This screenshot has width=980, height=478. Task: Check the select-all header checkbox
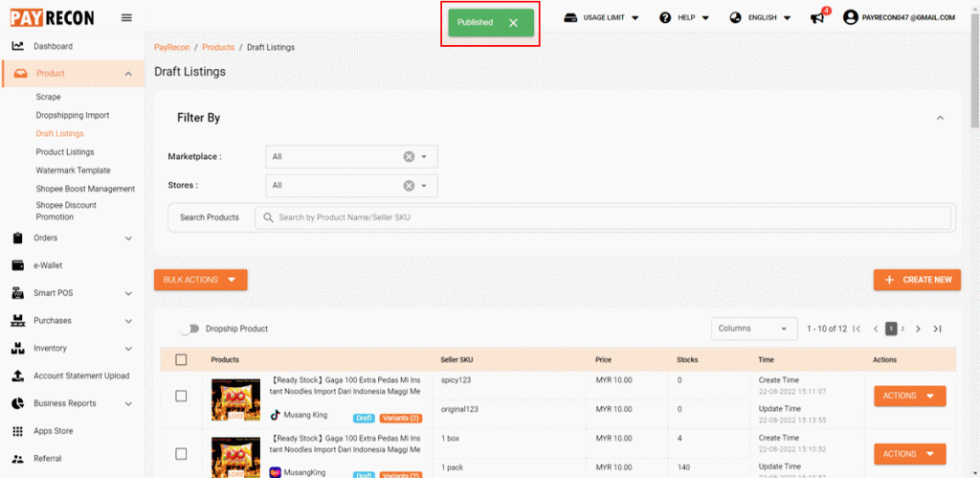[181, 360]
